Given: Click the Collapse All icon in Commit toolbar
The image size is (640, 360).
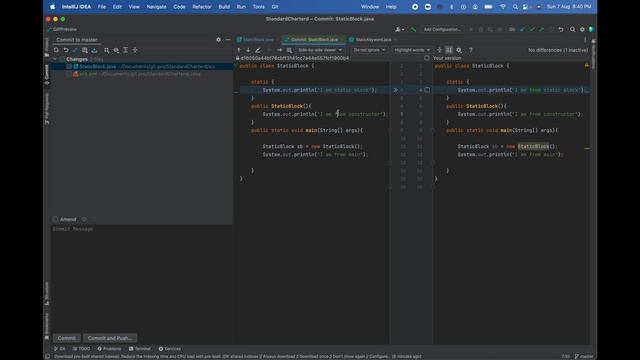Looking at the screenshot, I should click(x=135, y=50).
